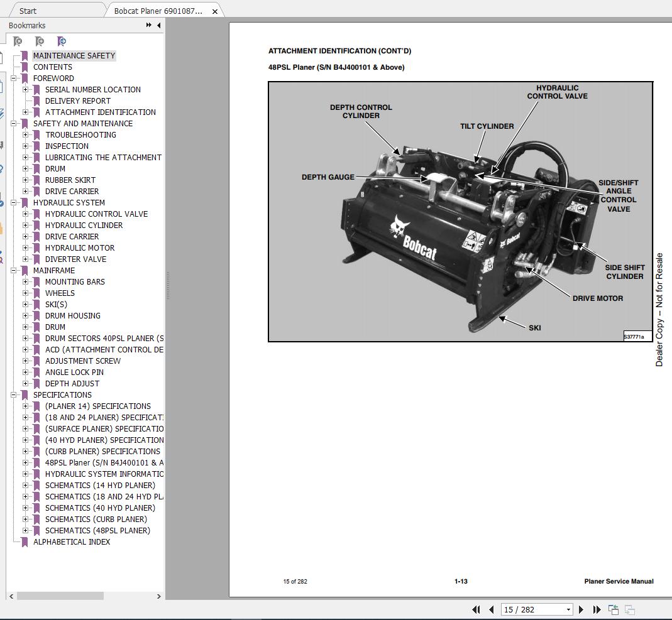Advance to the next page
This screenshot has width=672, height=620.
(x=581, y=609)
